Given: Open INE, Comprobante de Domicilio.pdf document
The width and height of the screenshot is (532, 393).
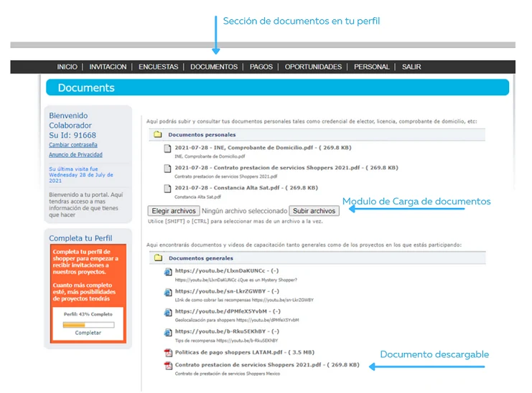Looking at the screenshot, I should 263,148.
